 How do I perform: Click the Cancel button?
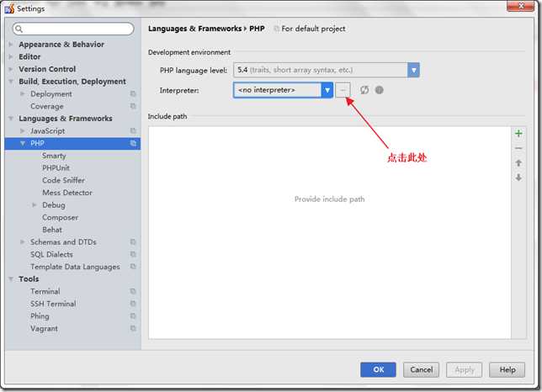(421, 369)
